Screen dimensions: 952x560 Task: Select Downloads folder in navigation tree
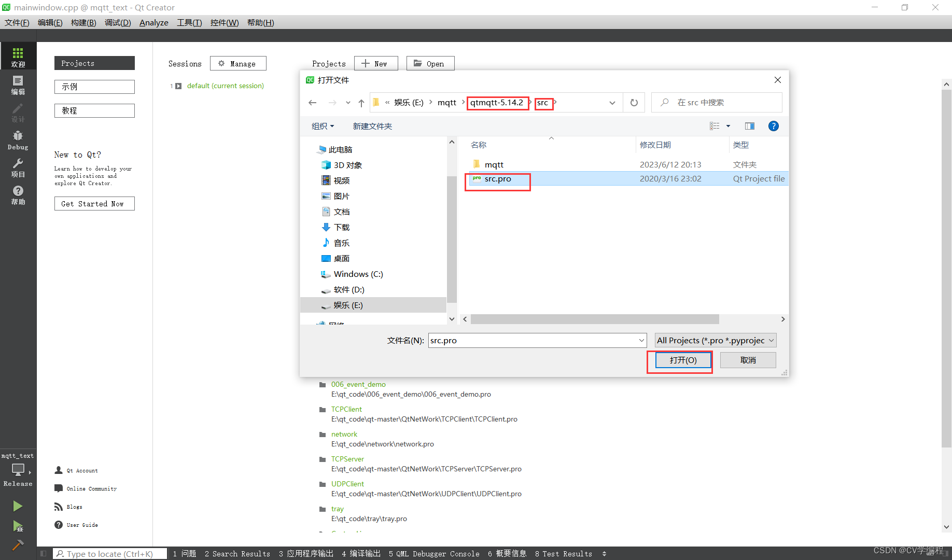pos(341,227)
